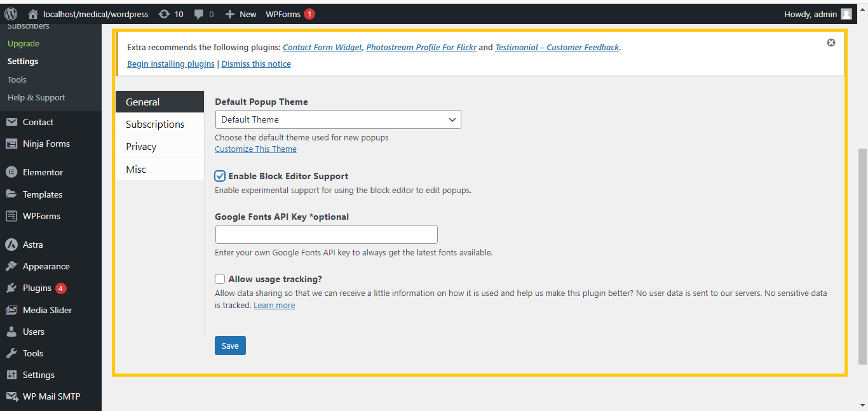The width and height of the screenshot is (868, 411).
Task: Open the Misc settings tab
Action: tap(136, 169)
